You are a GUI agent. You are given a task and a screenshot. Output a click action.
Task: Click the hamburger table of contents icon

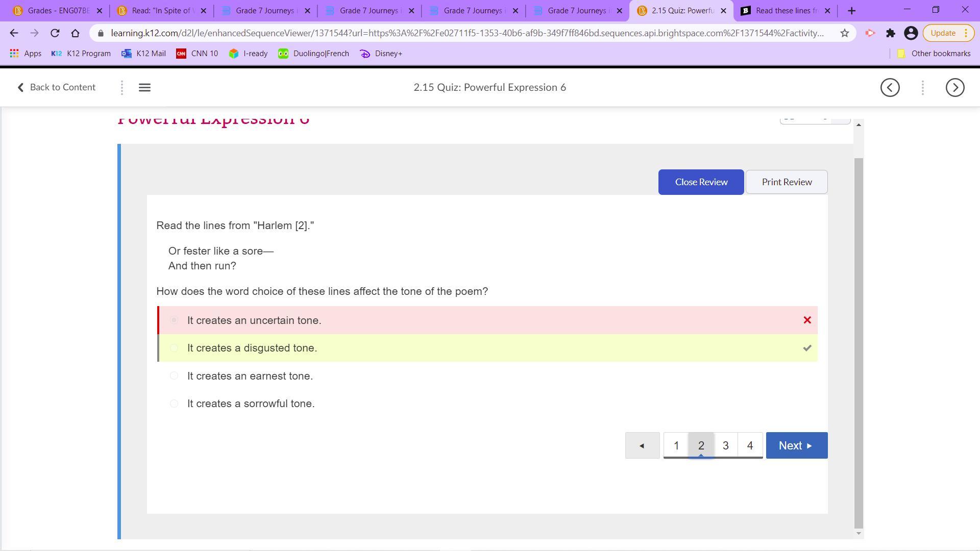coord(144,87)
